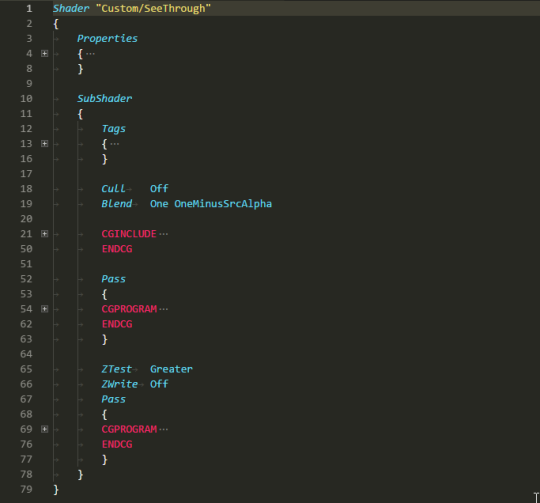Click the opening brace on line 53
Screen dimensions: 540x503
(105, 294)
